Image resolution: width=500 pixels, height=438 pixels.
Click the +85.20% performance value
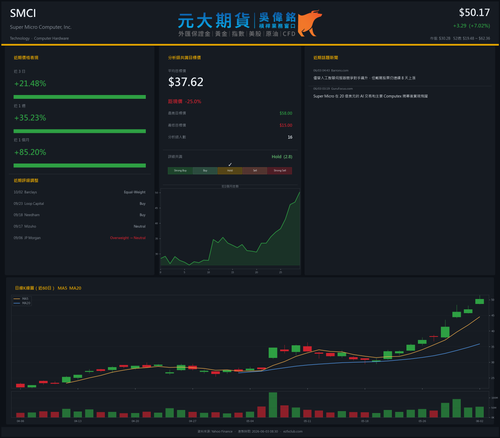coord(30,152)
